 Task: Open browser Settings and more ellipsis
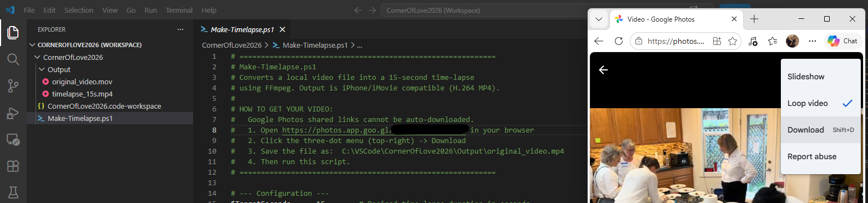tap(813, 41)
